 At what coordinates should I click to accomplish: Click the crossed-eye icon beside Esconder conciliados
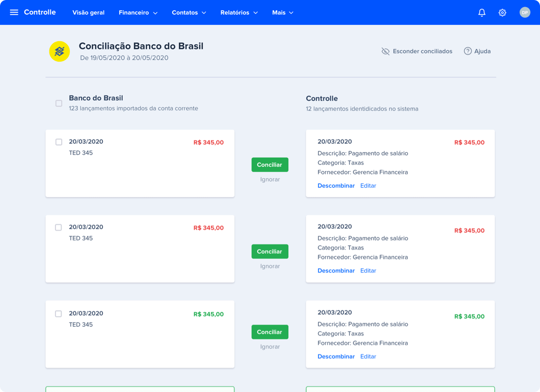click(x=385, y=51)
